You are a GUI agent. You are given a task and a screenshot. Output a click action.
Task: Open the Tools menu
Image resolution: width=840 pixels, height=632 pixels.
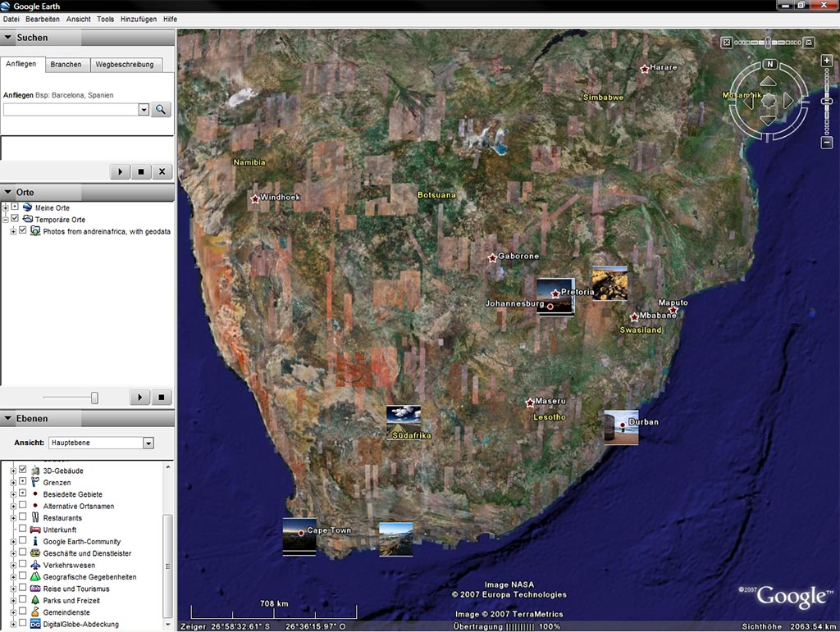pyautogui.click(x=106, y=20)
